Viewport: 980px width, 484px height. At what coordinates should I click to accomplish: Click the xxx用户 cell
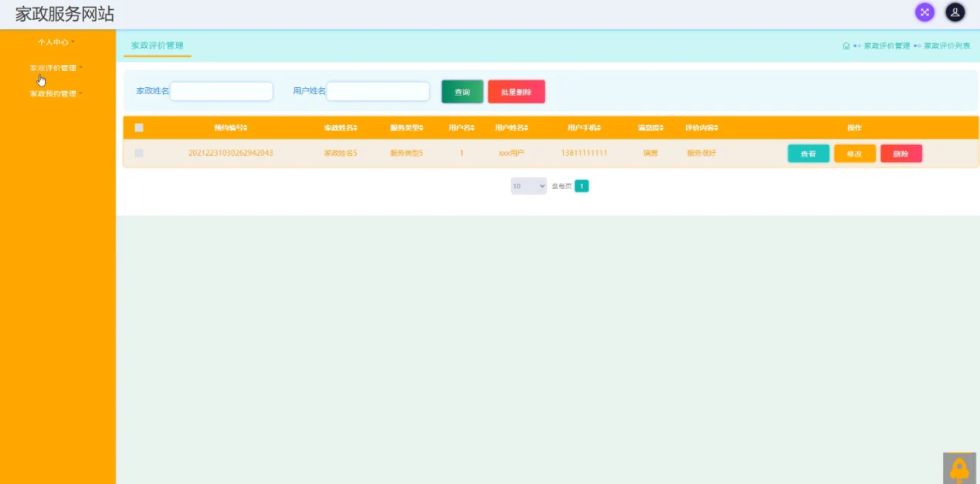[x=511, y=153]
